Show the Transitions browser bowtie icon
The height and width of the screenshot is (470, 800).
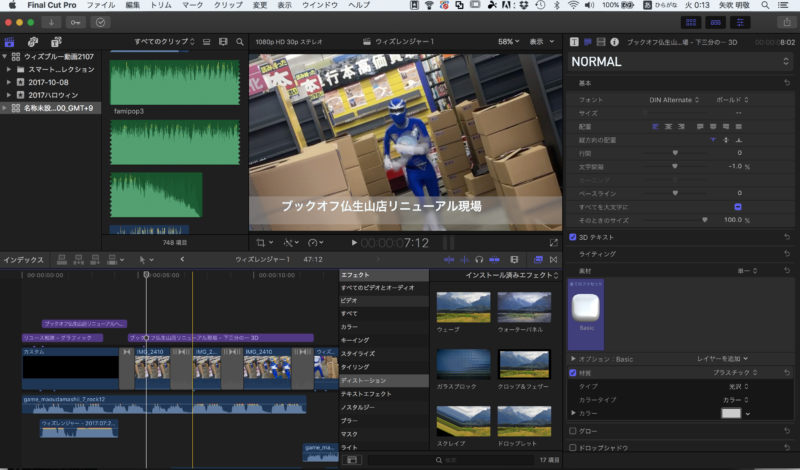(554, 260)
